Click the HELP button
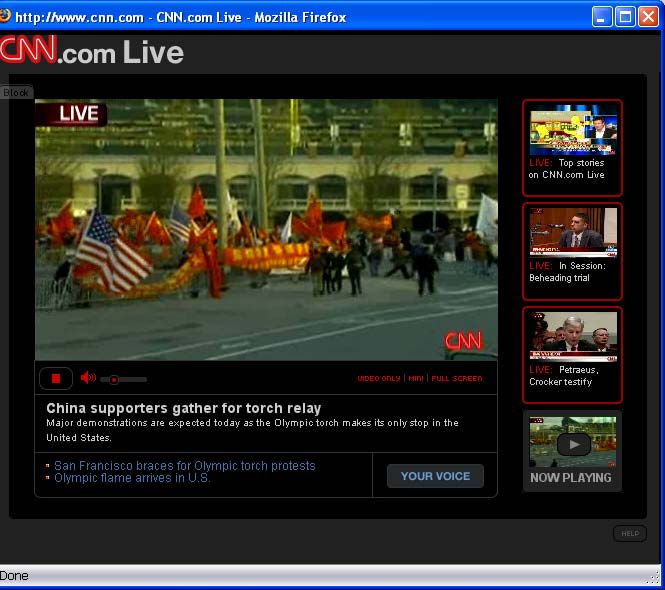The image size is (665, 590). tap(630, 533)
